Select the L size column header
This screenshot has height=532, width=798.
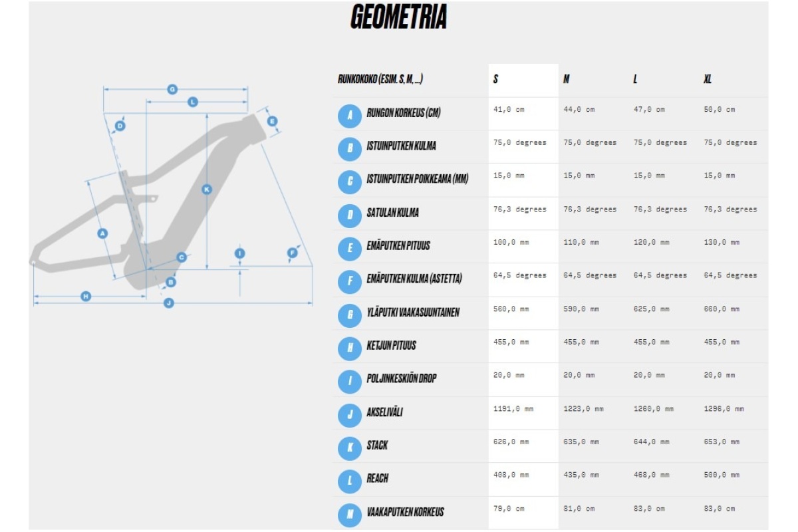point(636,79)
